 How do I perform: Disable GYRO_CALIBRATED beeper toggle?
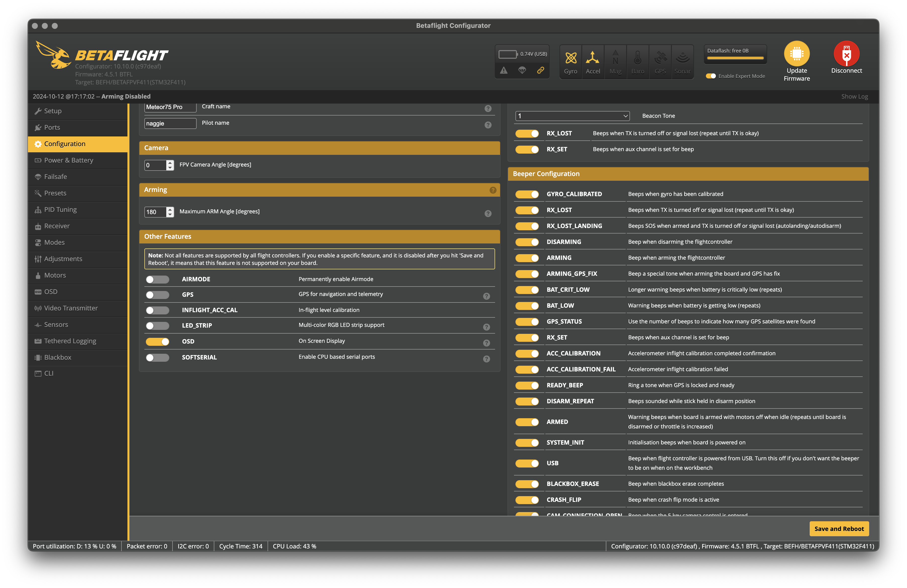tap(527, 194)
